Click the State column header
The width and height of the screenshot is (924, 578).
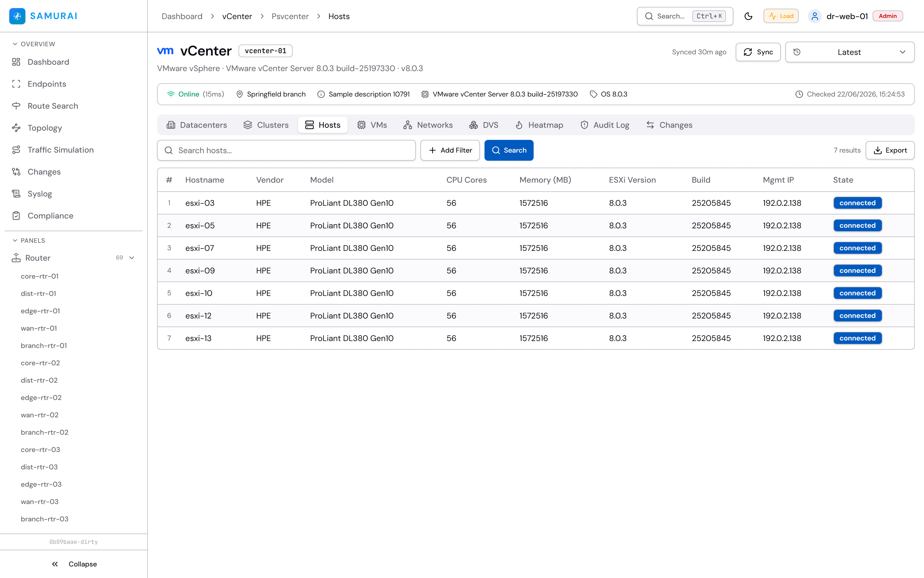tap(843, 180)
